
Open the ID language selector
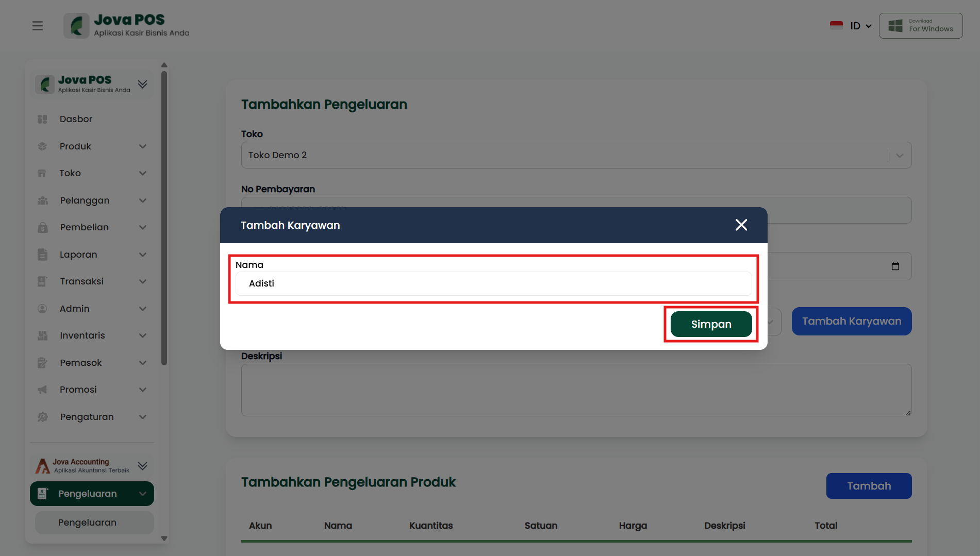(x=860, y=26)
